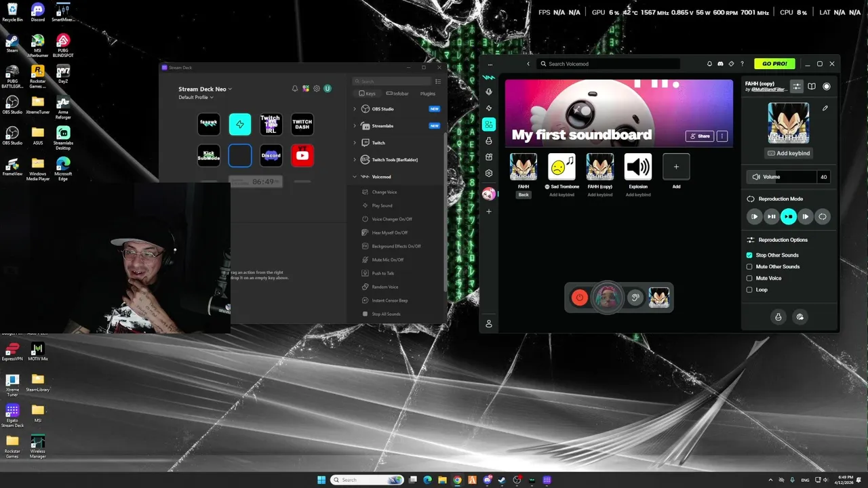Open Stream Deck Neo device dropdown
The image size is (868, 488).
click(205, 89)
